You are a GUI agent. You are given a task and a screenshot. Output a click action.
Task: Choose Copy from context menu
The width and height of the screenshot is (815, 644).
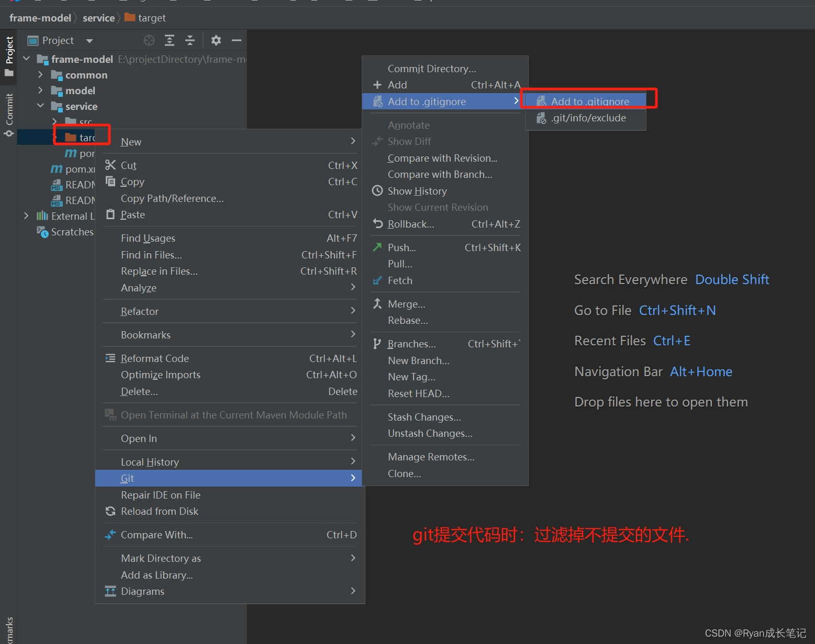pyautogui.click(x=230, y=182)
